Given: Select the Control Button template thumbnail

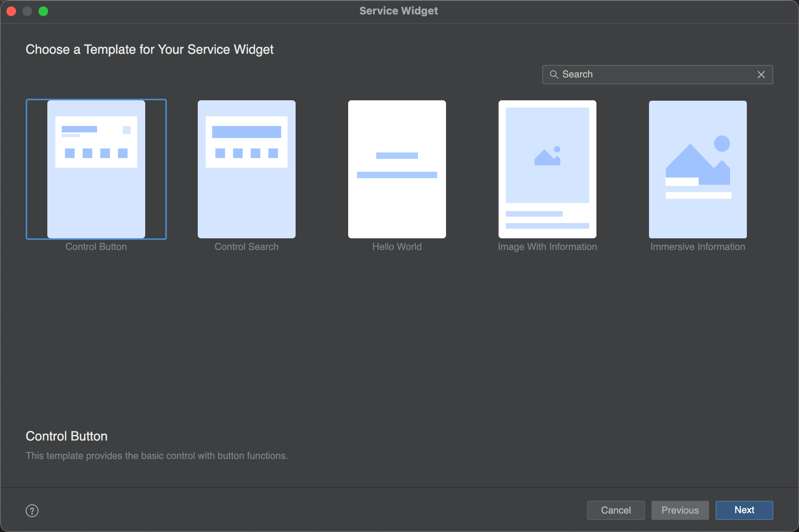Looking at the screenshot, I should click(x=96, y=169).
